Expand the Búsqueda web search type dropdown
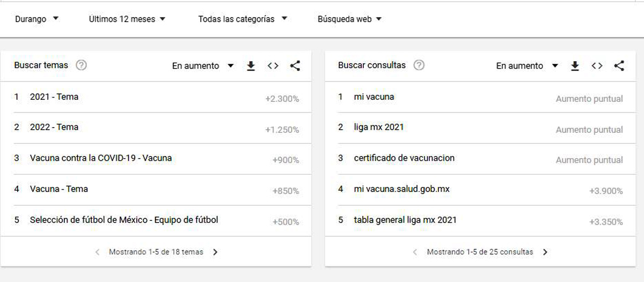 point(349,19)
